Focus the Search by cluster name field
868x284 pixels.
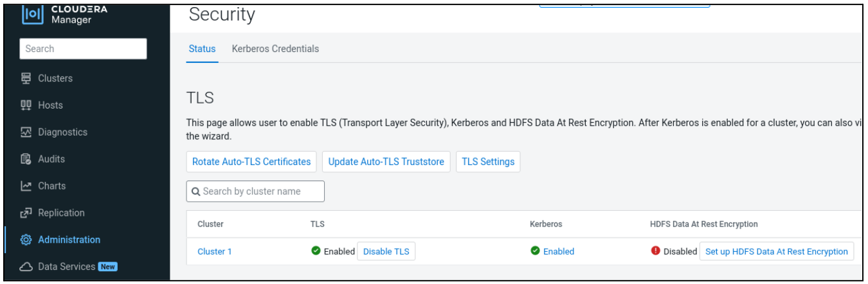257,191
